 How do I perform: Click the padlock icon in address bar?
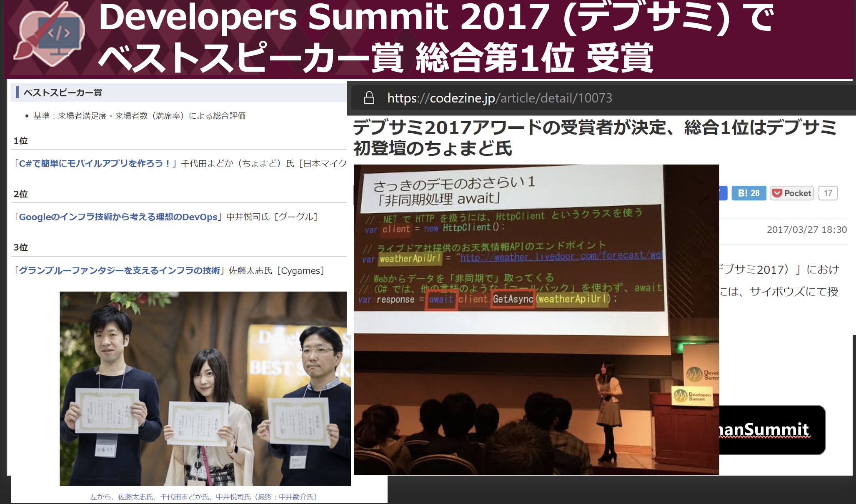coord(369,98)
